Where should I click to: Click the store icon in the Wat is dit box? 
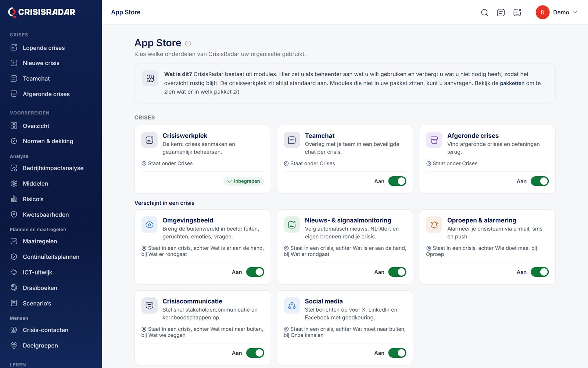click(150, 78)
